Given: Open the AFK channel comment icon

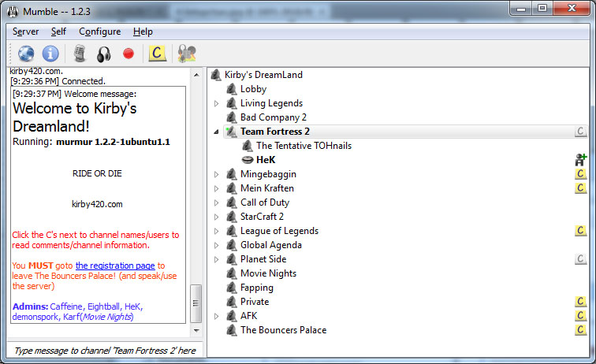Looking at the screenshot, I should (580, 316).
